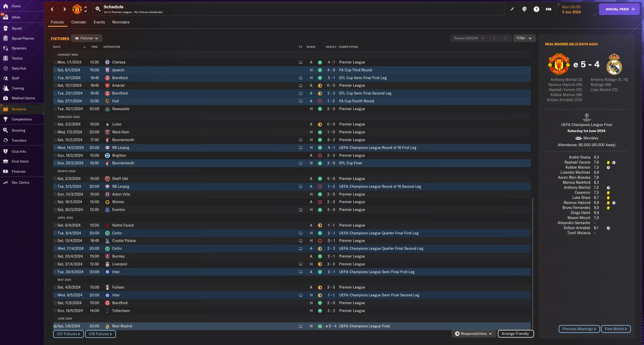Open the Filter dropdown
The image size is (644, 345).
point(524,38)
